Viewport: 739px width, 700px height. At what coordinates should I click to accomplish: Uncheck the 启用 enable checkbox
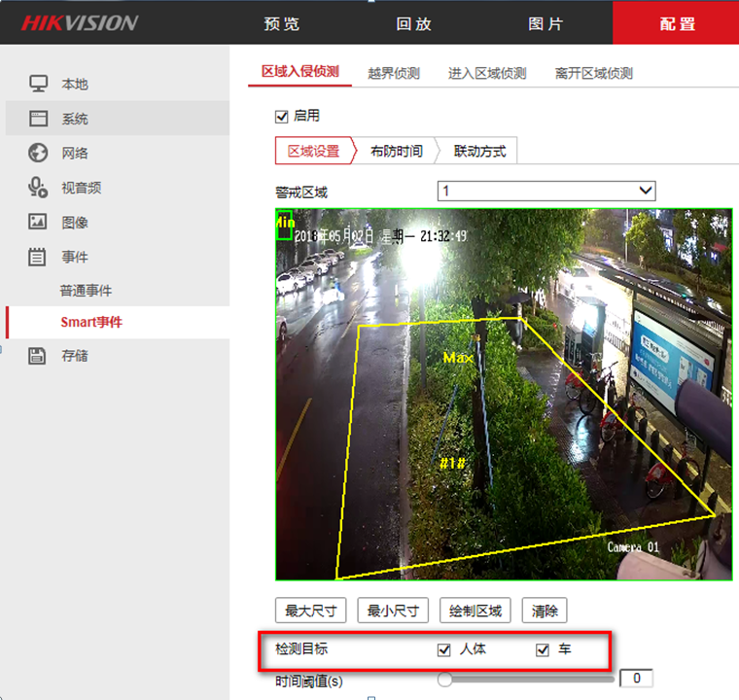(x=282, y=117)
